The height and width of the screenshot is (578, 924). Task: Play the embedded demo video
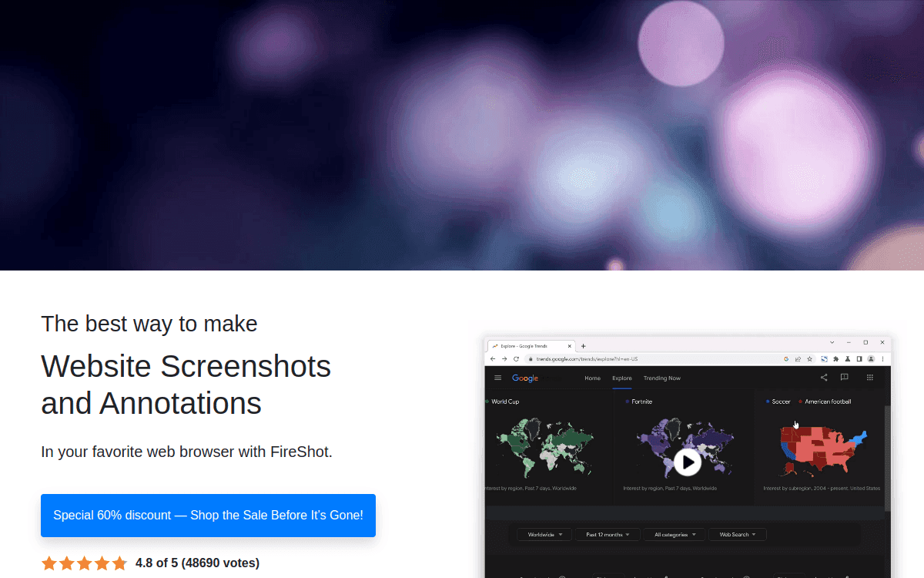[687, 462]
